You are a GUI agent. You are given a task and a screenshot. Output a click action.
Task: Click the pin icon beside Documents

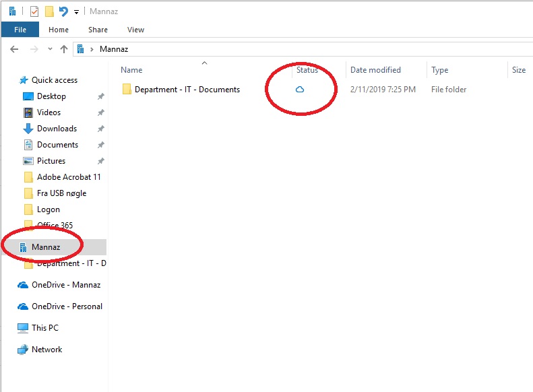pyautogui.click(x=100, y=145)
